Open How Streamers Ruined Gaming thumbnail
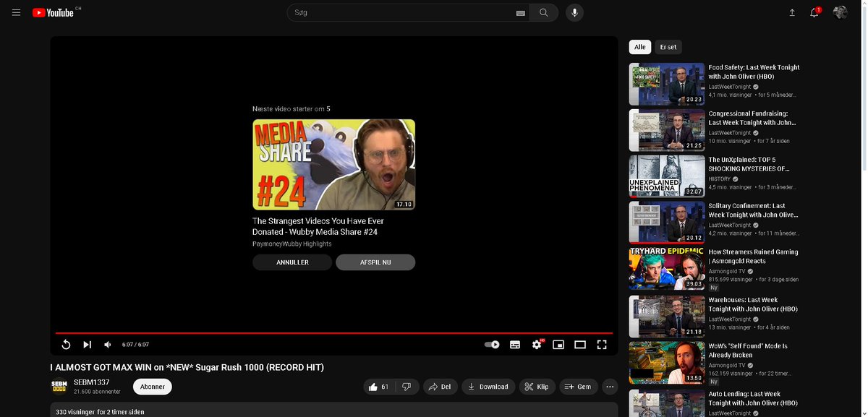The height and width of the screenshot is (417, 868). coord(667,269)
